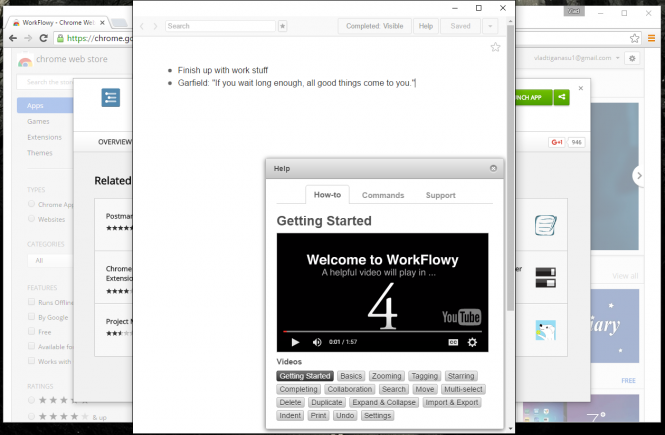Enable Available for checkbox

pos(31,346)
